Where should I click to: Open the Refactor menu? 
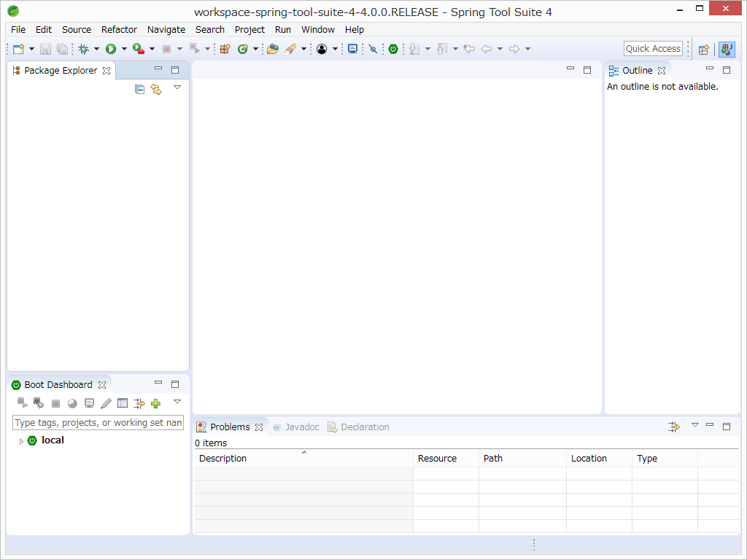(x=119, y=29)
